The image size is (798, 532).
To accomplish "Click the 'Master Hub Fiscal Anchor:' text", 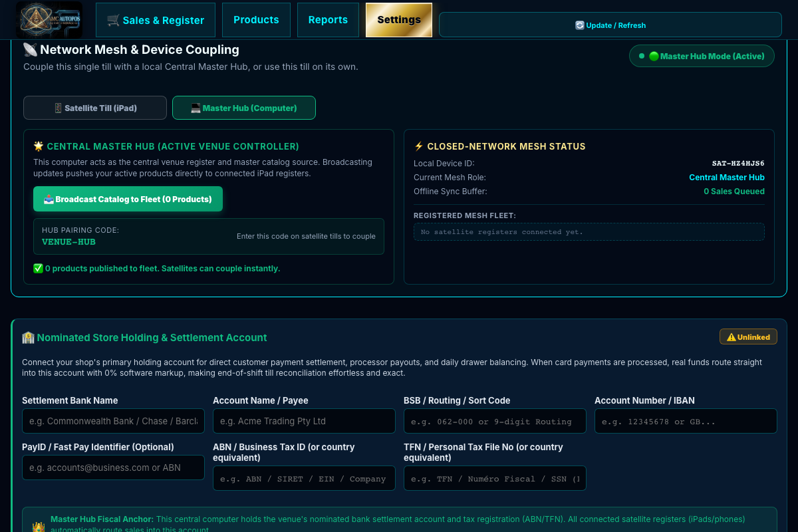I will tap(102, 519).
